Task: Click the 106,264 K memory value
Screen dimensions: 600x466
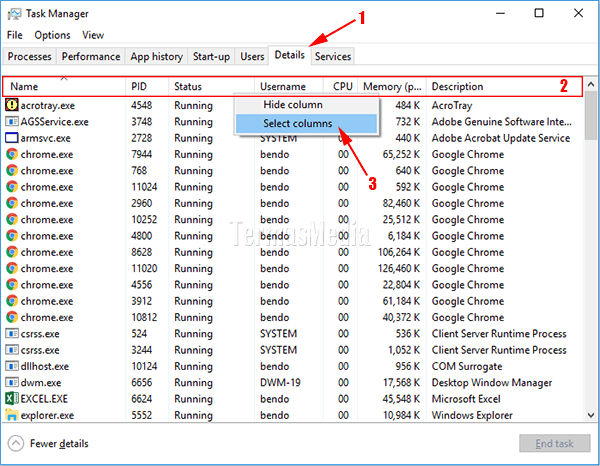Action: click(399, 252)
